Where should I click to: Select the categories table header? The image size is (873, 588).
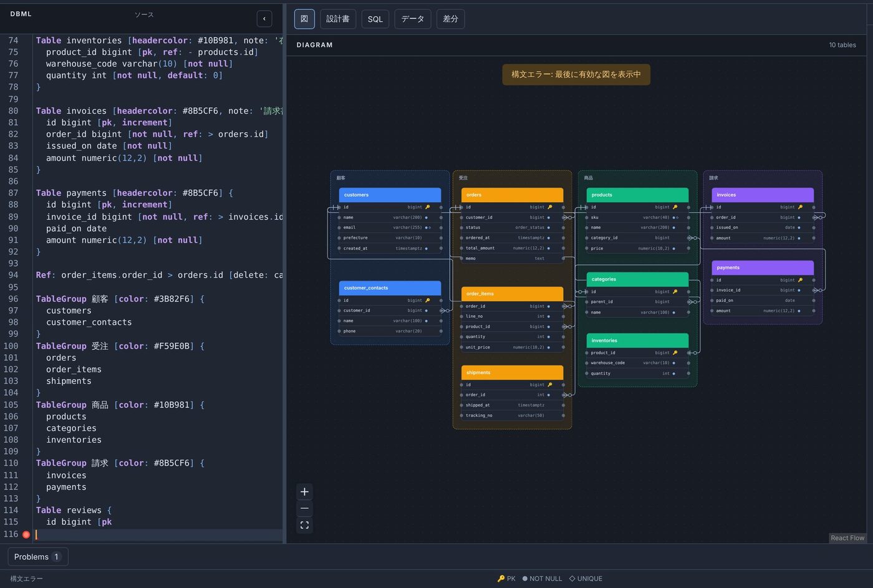pyautogui.click(x=637, y=279)
